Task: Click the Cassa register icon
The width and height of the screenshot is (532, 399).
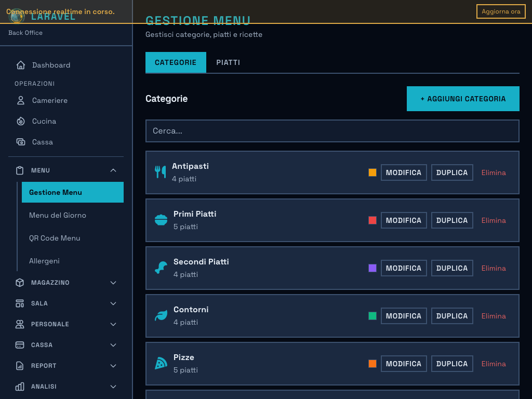Action: click(x=20, y=142)
